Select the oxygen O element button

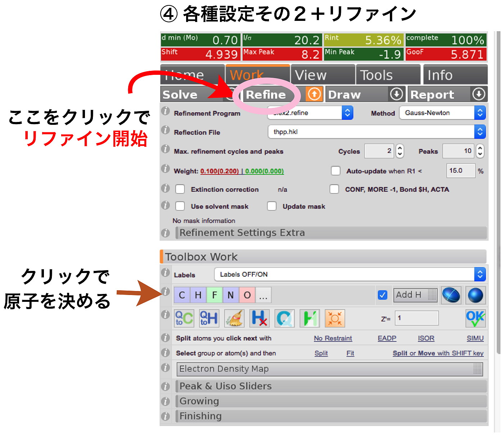tap(247, 295)
